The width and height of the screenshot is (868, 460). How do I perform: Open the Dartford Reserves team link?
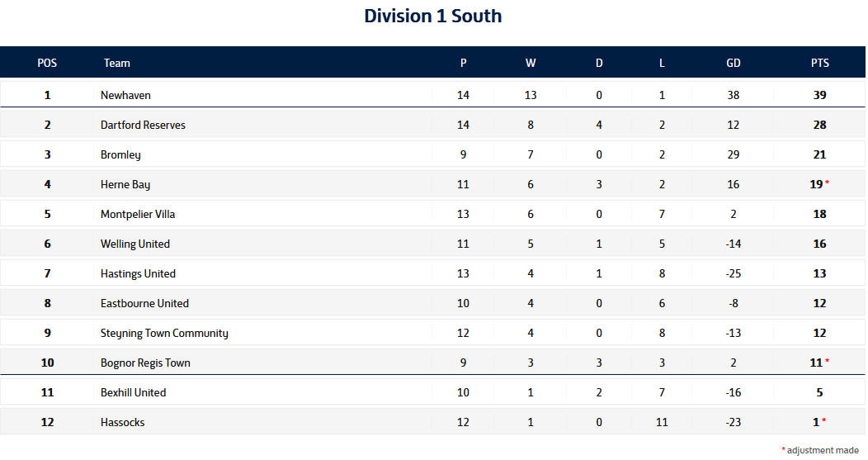(143, 125)
